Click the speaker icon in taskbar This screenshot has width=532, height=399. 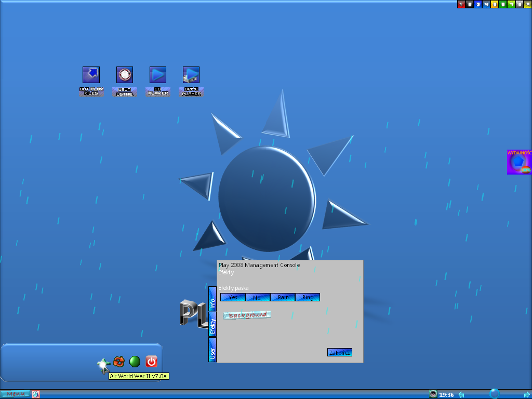(x=433, y=394)
